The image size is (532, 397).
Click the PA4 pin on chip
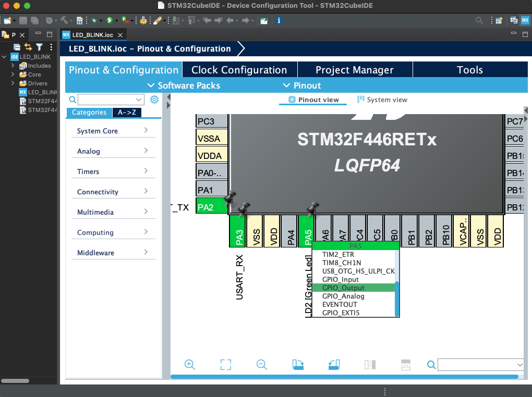click(289, 231)
